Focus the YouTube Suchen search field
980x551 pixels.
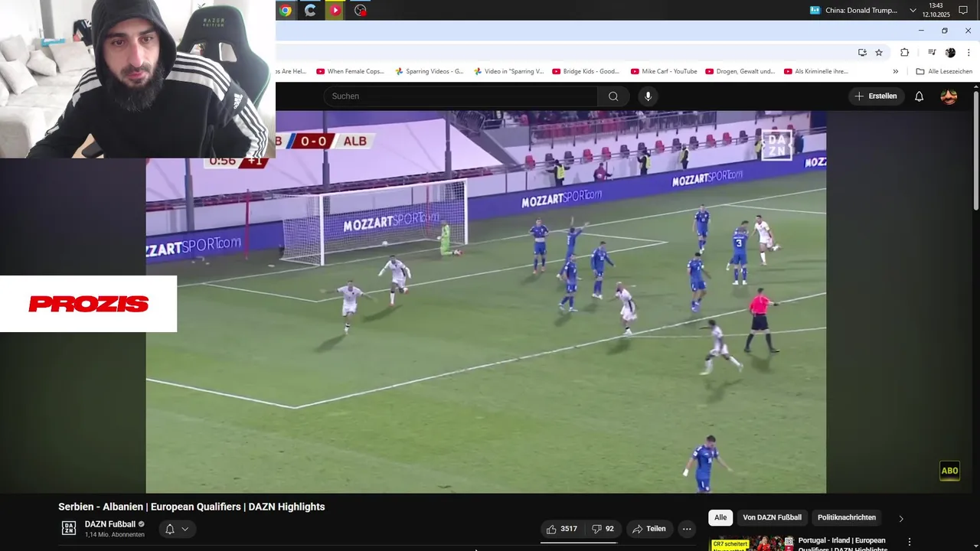(x=460, y=96)
